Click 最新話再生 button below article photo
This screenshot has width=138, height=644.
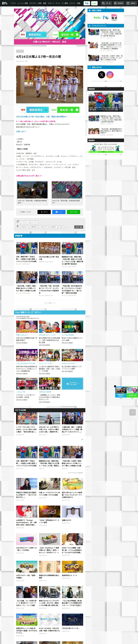pyautogui.click(x=34, y=110)
